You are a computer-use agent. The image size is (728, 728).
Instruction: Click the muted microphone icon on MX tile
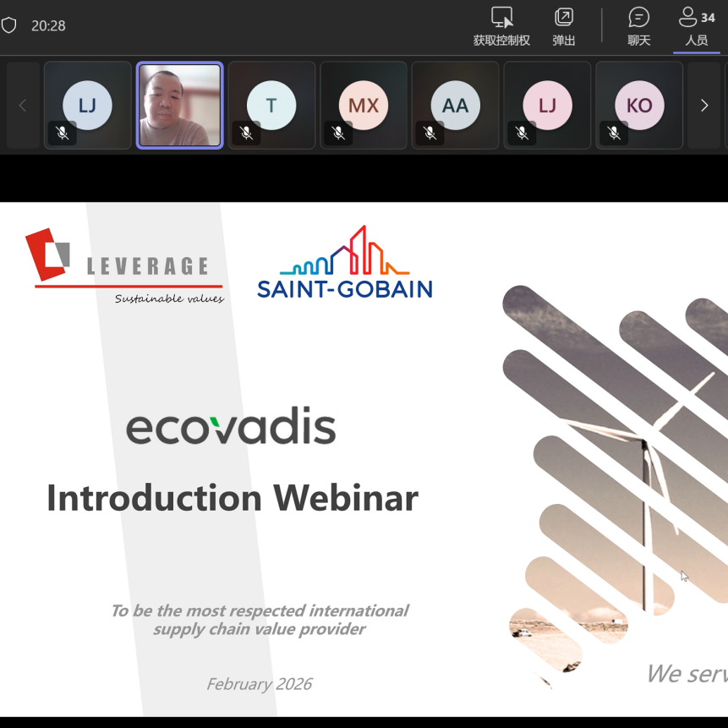click(x=338, y=133)
